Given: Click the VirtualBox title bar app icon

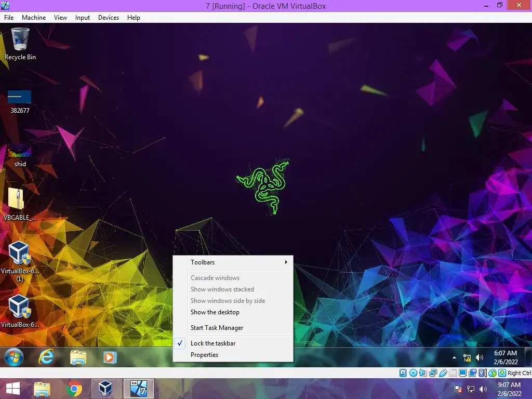Looking at the screenshot, I should [x=5, y=5].
